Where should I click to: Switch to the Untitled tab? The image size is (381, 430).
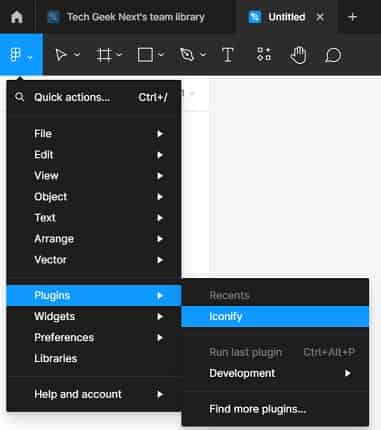coord(286,17)
